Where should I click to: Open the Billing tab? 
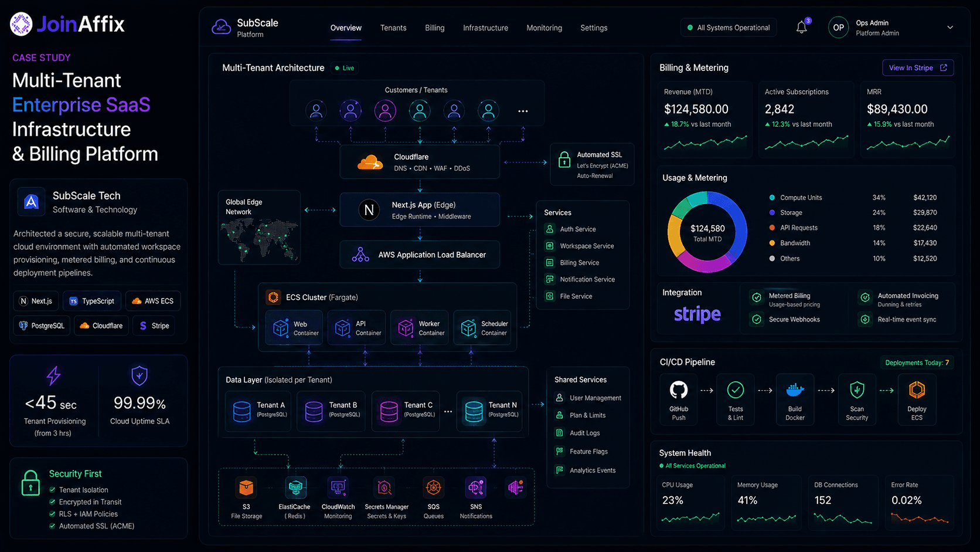[x=435, y=28]
